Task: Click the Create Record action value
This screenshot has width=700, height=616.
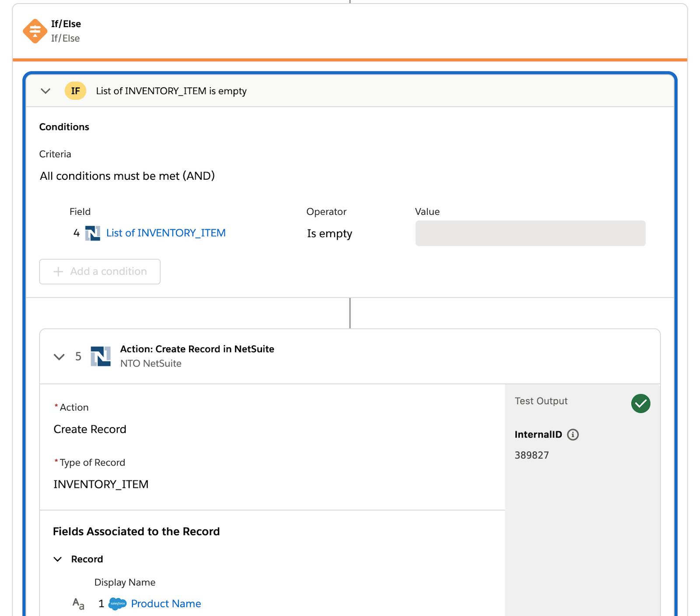Action: (x=90, y=429)
